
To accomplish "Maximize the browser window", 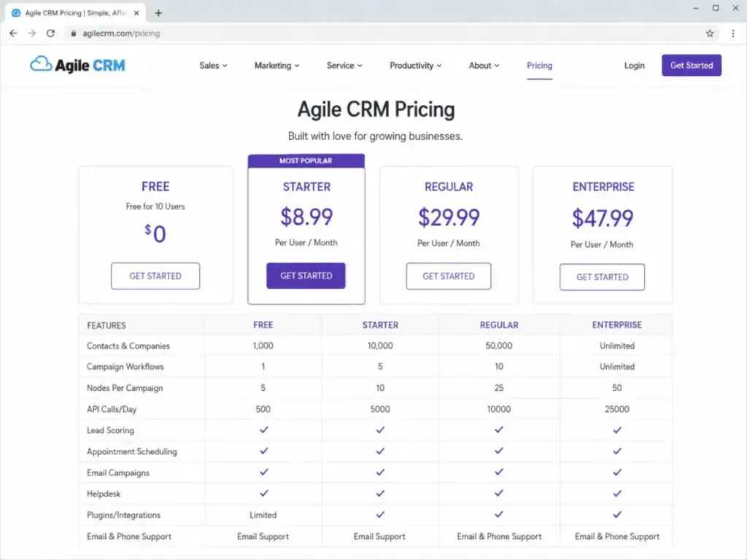I will 716,8.
